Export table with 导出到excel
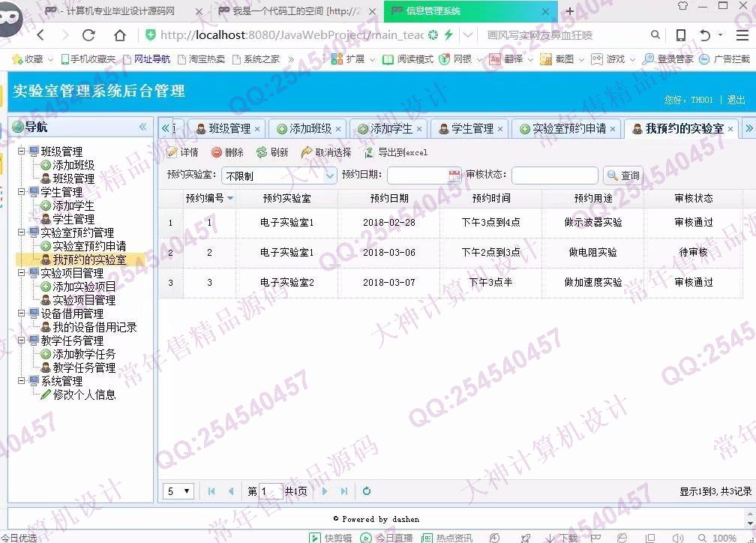 [x=396, y=152]
